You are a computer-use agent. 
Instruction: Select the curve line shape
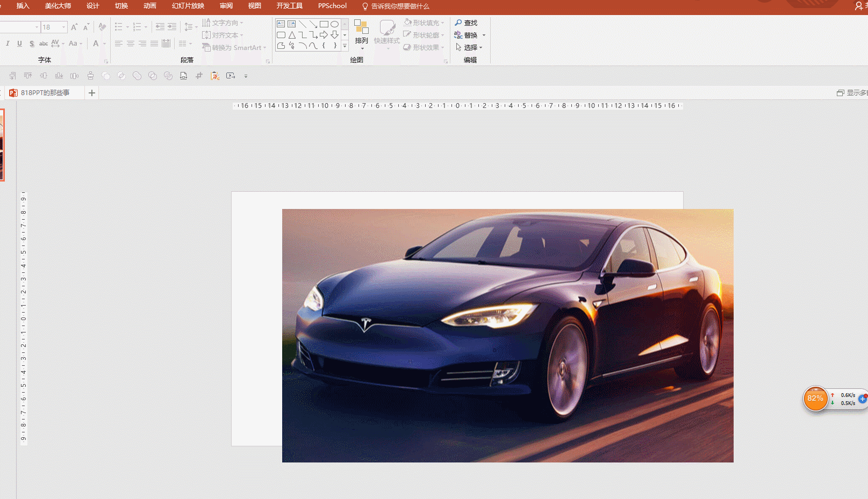pos(313,46)
